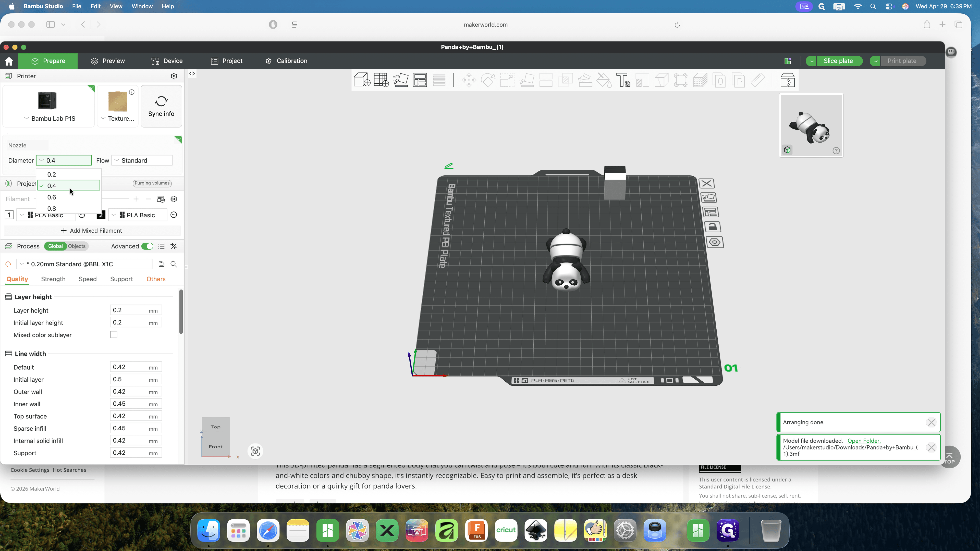Image resolution: width=980 pixels, height=551 pixels.
Task: Enable Mixed color sublayer checkbox
Action: point(114,335)
